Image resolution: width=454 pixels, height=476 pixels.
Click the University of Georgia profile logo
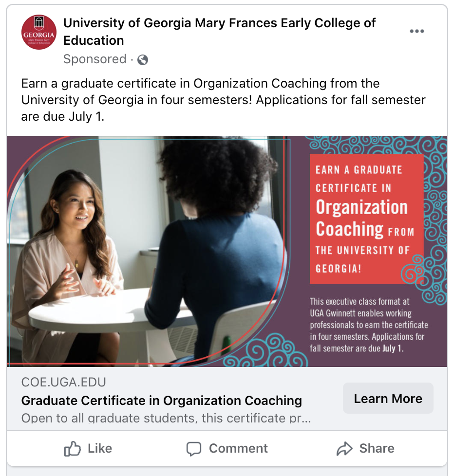(x=39, y=32)
